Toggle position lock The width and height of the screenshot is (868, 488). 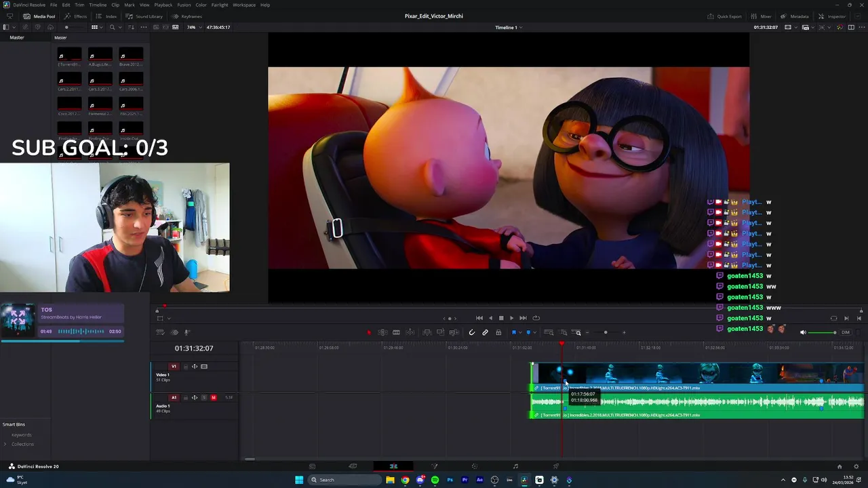[498, 332]
